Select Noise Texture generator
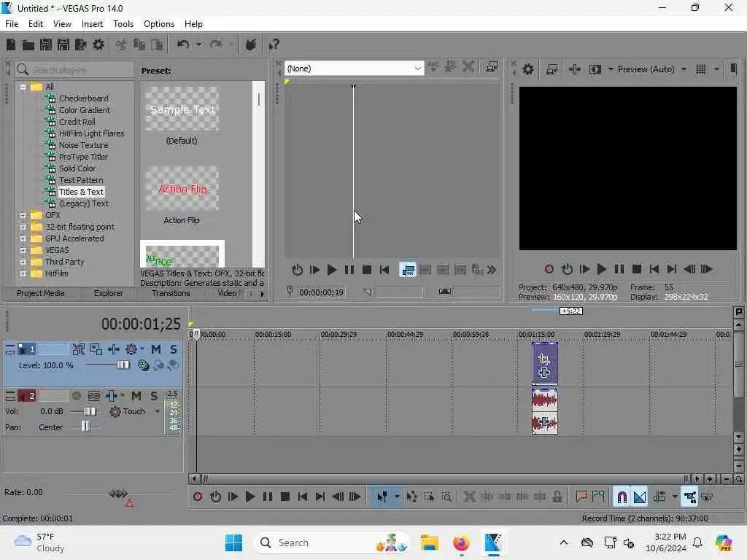Viewport: 747px width, 560px height. 83,145
